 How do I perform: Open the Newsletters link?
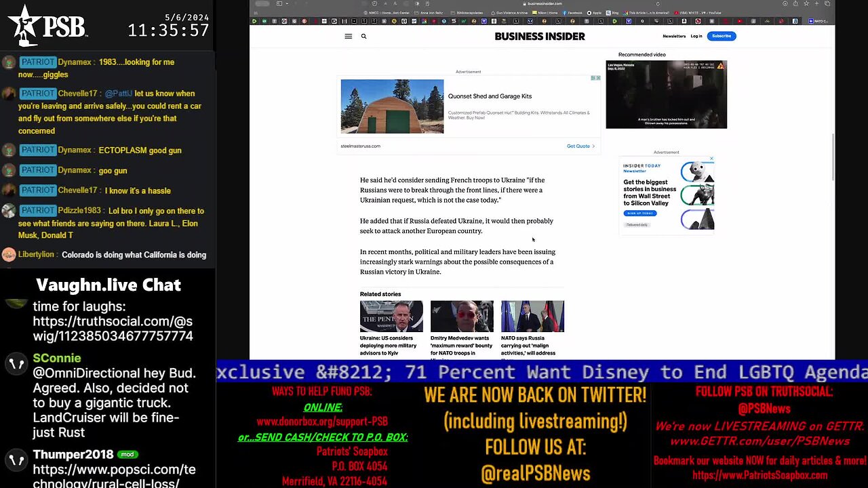674,36
